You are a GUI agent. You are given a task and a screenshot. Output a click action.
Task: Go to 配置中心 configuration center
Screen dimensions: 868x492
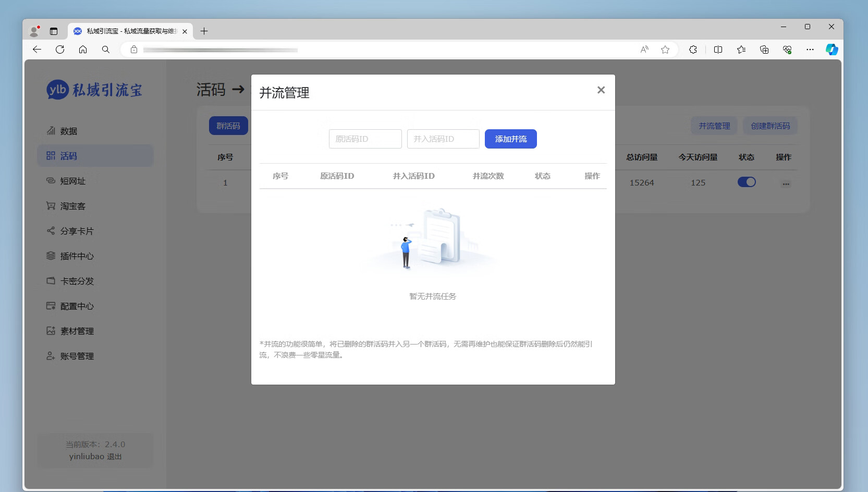[x=77, y=306]
